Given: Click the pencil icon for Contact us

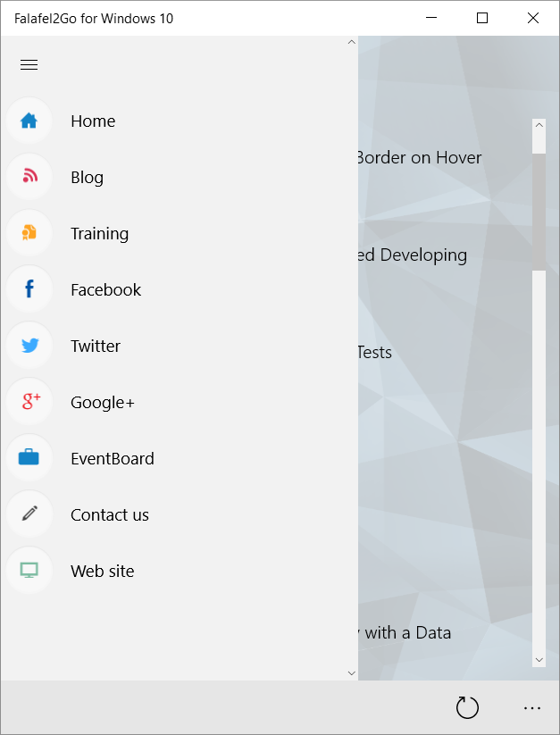Looking at the screenshot, I should point(29,514).
